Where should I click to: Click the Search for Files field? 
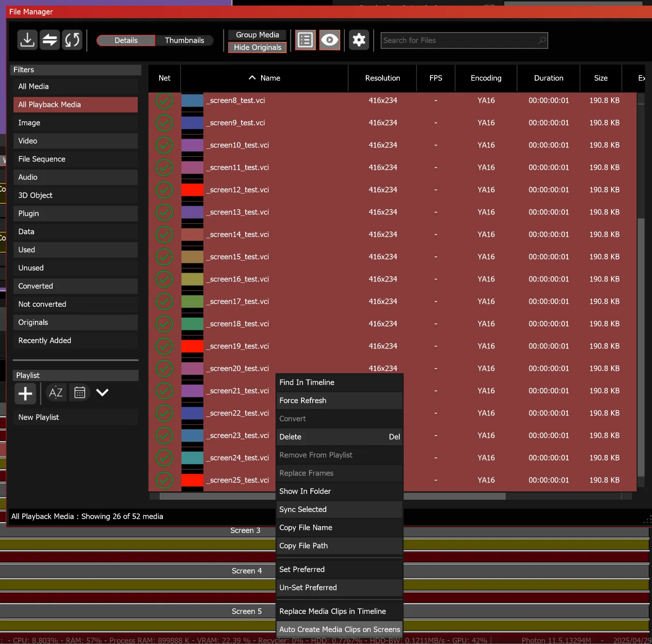click(x=464, y=40)
